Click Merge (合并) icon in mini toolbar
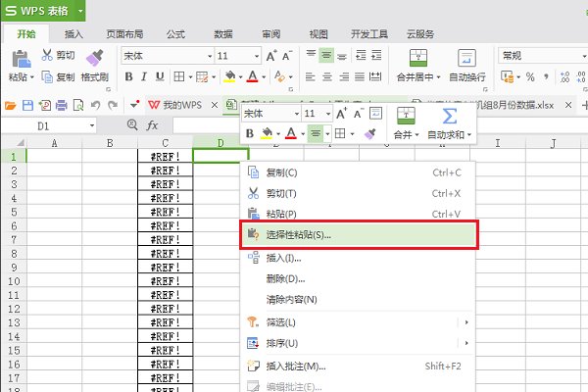Image resolution: width=588 pixels, height=392 pixels. [406, 116]
